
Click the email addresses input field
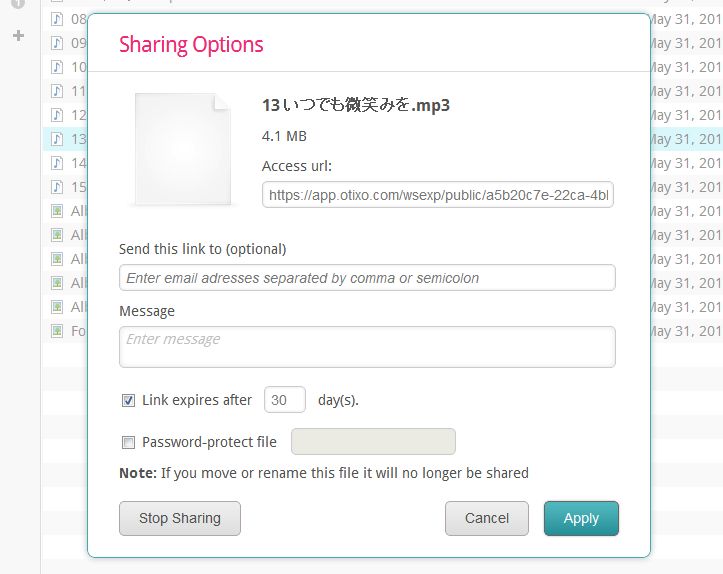(367, 278)
